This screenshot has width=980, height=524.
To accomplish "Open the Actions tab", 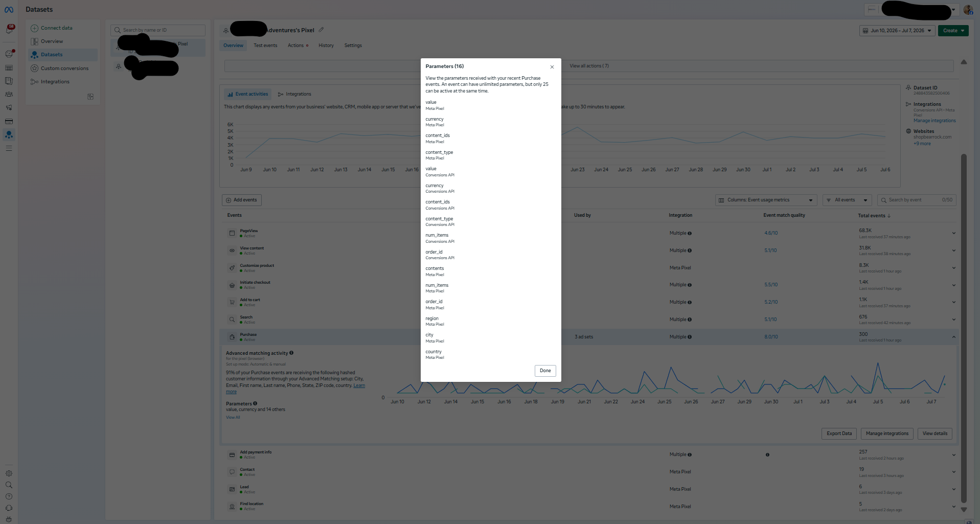I will tap(298, 45).
